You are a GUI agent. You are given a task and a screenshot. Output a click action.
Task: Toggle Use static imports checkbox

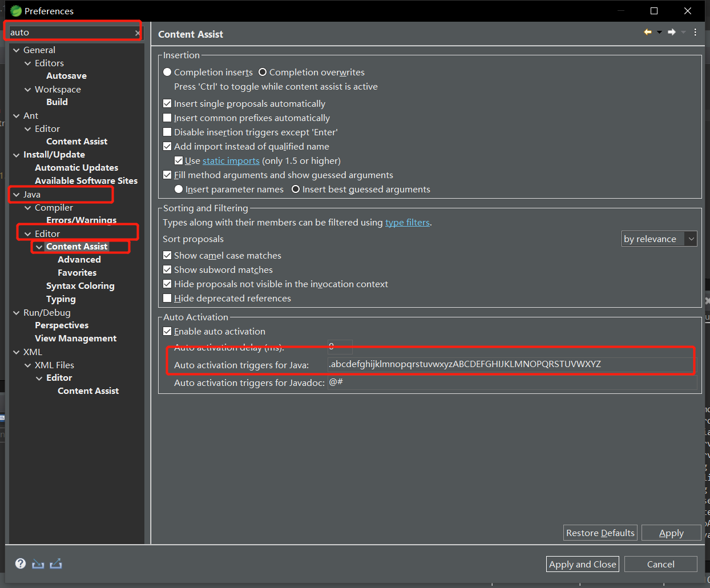pos(179,160)
